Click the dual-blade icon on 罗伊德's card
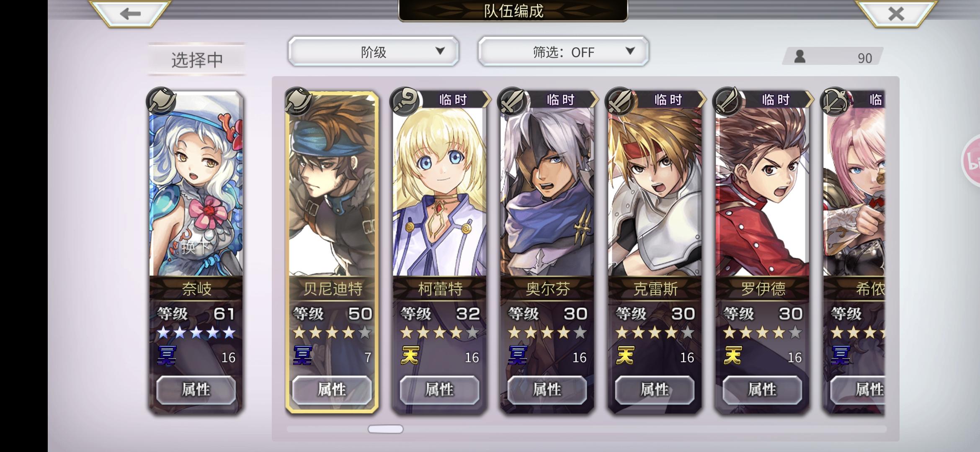Screen dimensions: 980x452 coord(727,101)
